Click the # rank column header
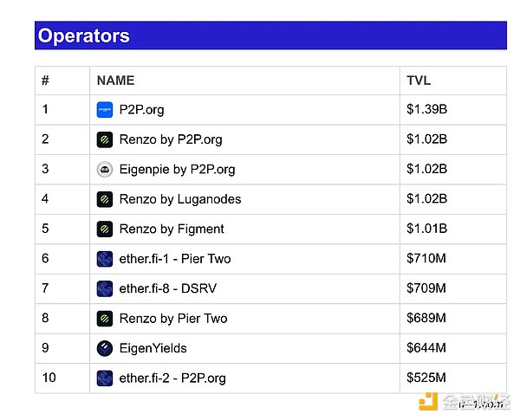Image resolution: width=520 pixels, height=420 pixels. coord(45,81)
